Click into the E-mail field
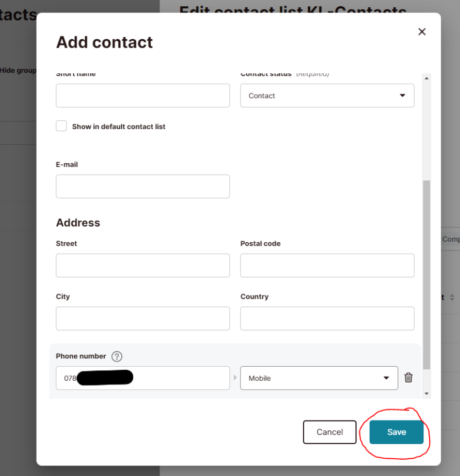This screenshot has width=460, height=476. click(x=143, y=186)
